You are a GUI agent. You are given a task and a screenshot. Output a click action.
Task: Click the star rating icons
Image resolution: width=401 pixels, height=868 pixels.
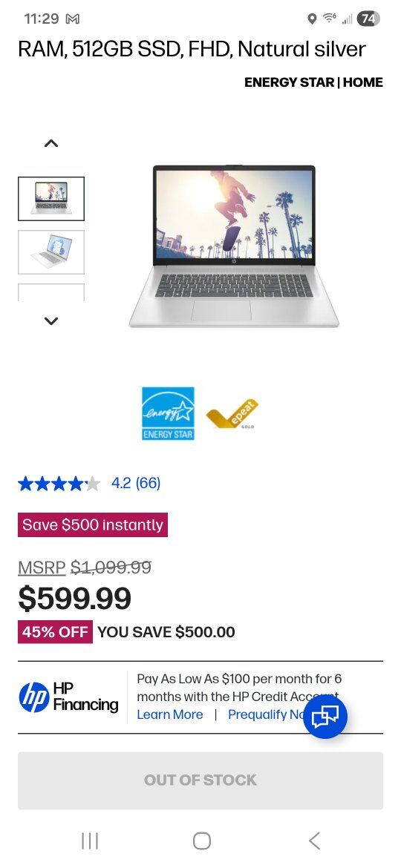click(x=59, y=484)
